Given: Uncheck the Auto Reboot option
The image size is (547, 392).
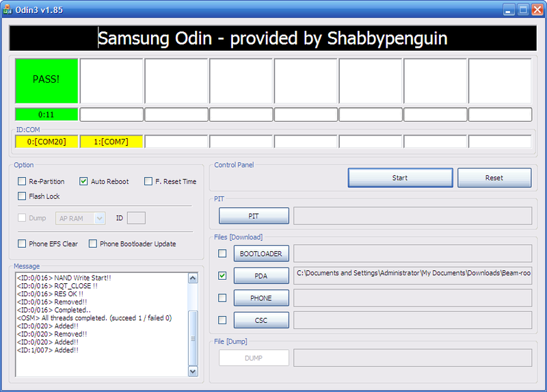Looking at the screenshot, I should pos(83,181).
